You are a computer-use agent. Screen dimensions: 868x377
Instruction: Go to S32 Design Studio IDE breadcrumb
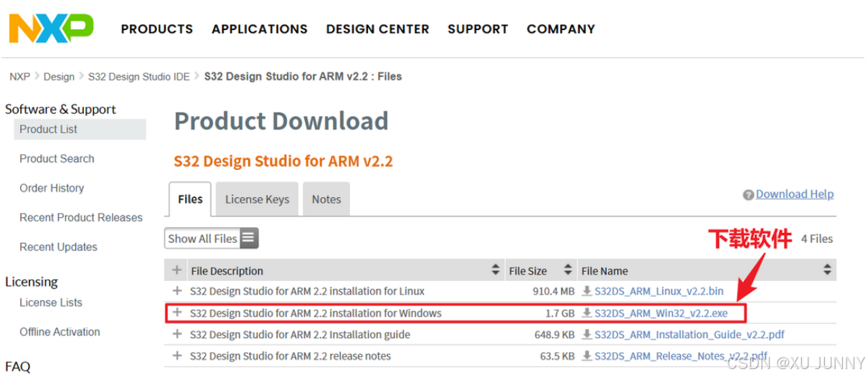coord(139,77)
